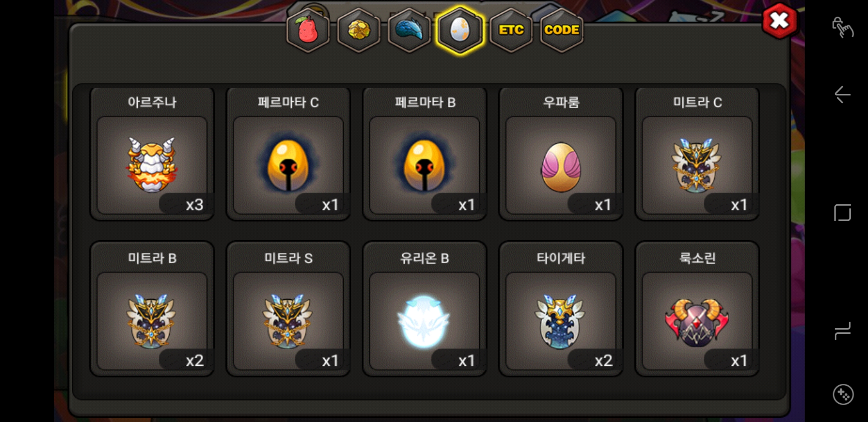Open the blue dragon wing tab
The height and width of the screenshot is (422, 868).
(409, 30)
